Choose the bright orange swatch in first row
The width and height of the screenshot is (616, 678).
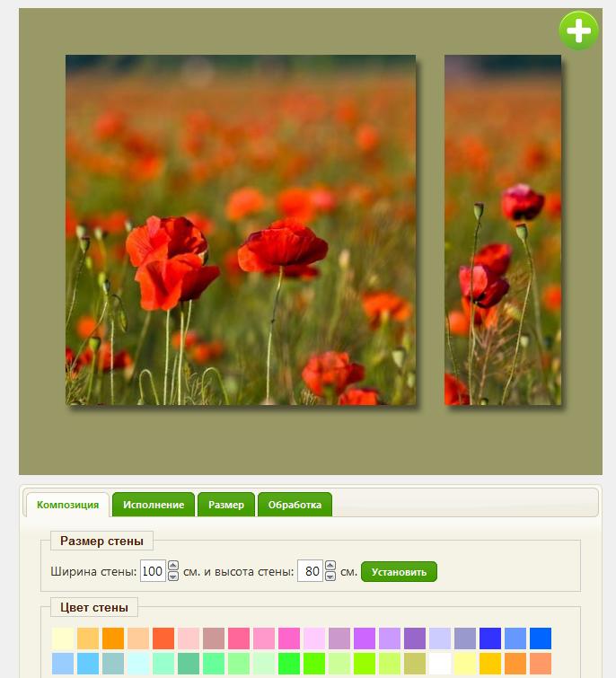[x=113, y=638]
